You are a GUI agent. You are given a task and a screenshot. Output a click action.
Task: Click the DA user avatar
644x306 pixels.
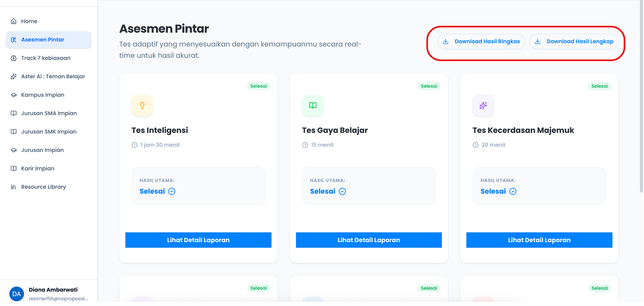tap(17, 294)
